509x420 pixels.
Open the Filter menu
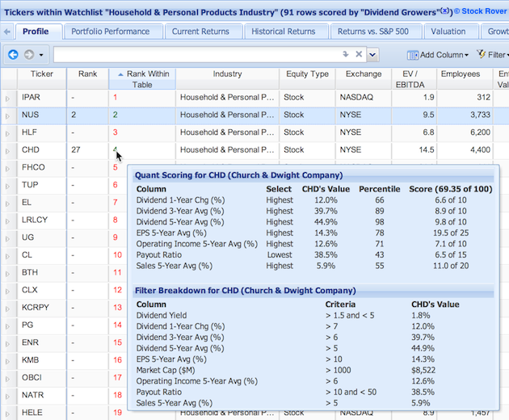pos(493,55)
